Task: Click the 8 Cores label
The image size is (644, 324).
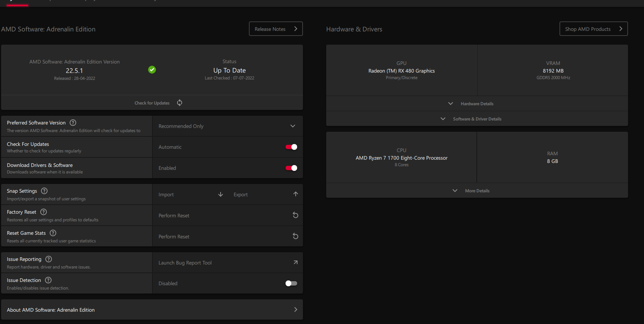Action: [402, 165]
